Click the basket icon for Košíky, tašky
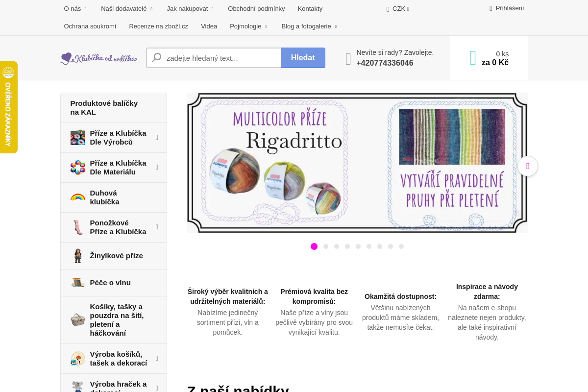Image resolution: width=588 pixels, height=392 pixels. tap(77, 320)
